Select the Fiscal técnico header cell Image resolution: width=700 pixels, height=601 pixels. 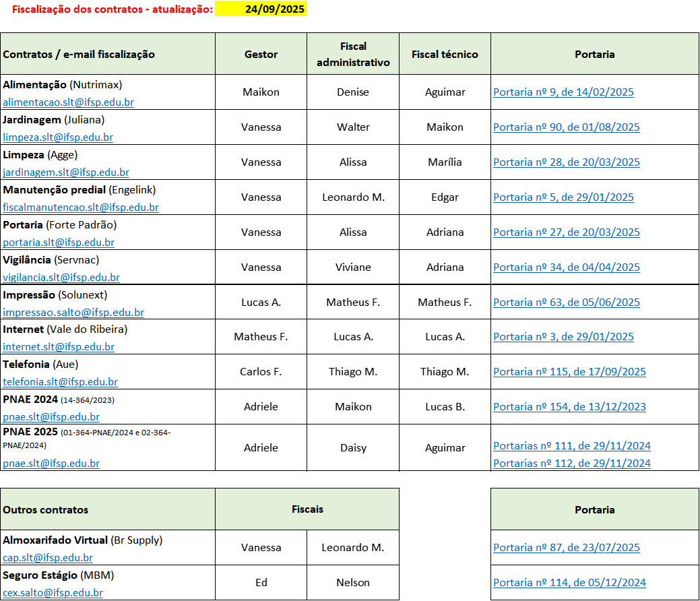445,54
